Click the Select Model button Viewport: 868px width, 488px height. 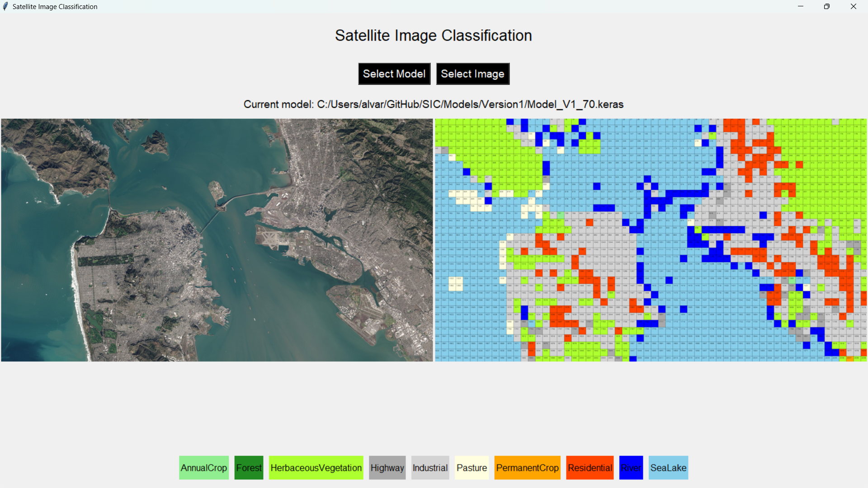coord(394,74)
